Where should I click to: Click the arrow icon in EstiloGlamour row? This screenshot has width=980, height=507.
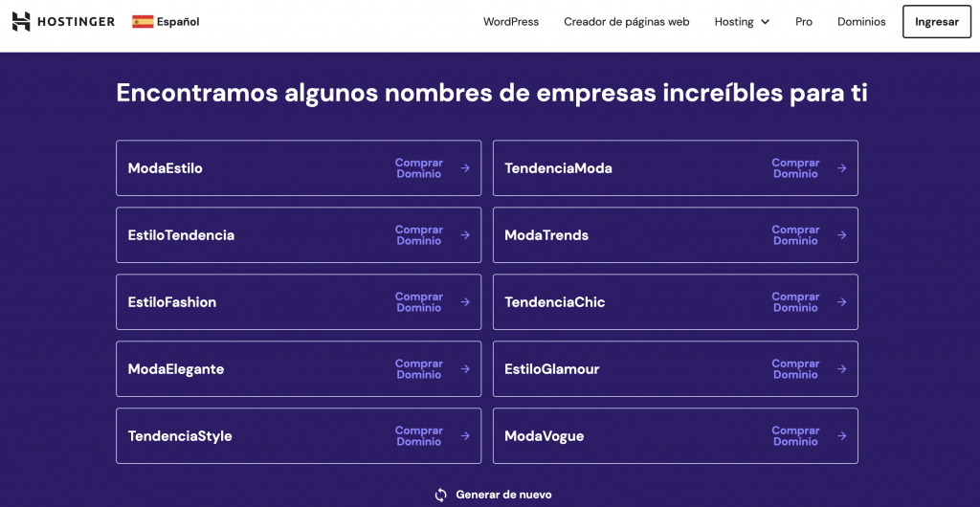pyautogui.click(x=842, y=369)
